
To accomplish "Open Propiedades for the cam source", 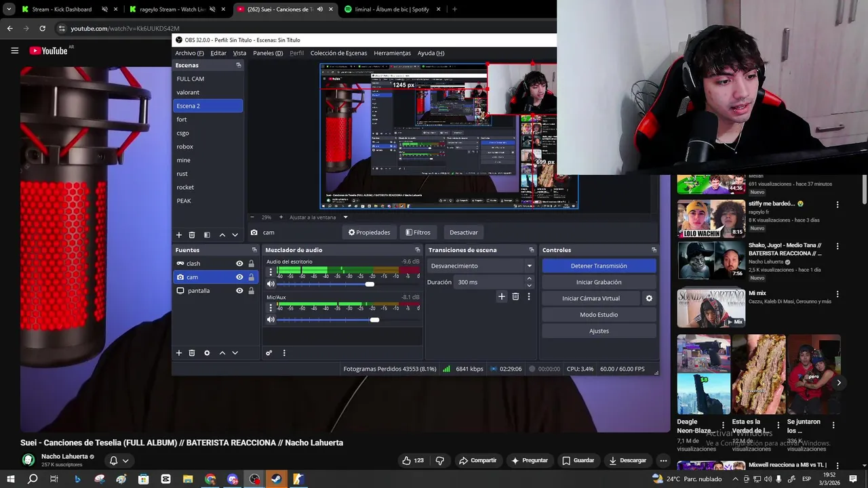I will [x=370, y=232].
